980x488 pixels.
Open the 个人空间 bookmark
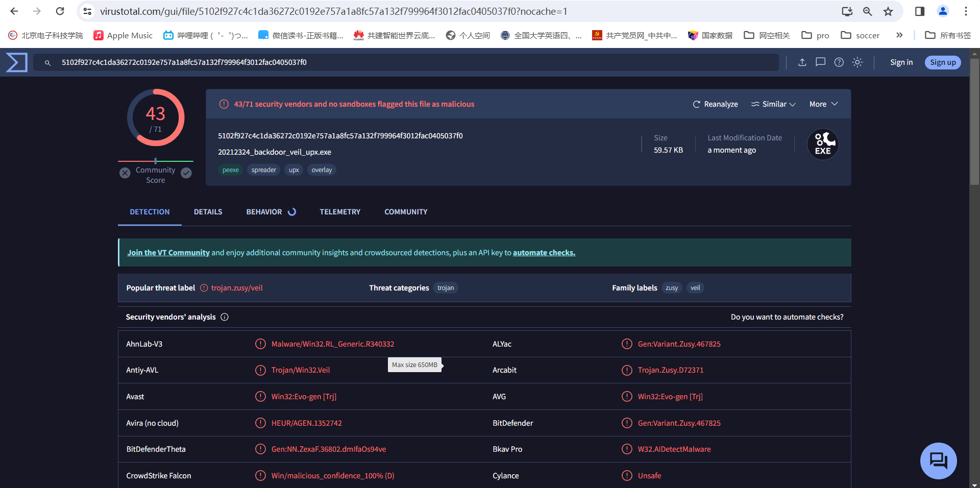pos(468,35)
